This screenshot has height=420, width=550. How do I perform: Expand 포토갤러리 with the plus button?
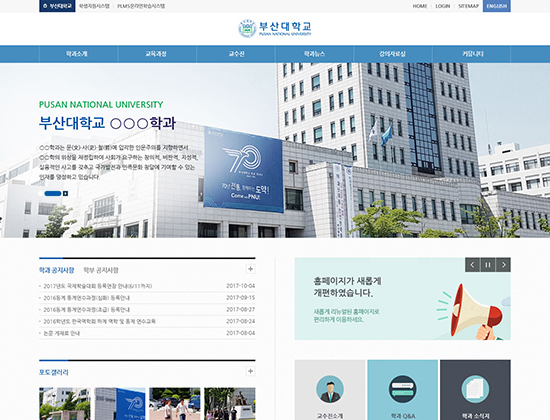pyautogui.click(x=250, y=371)
